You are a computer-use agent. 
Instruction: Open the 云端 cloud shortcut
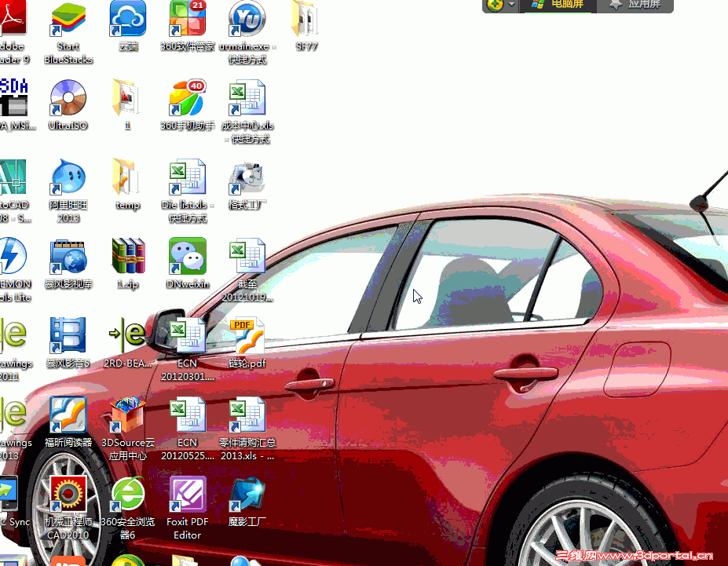(128, 19)
